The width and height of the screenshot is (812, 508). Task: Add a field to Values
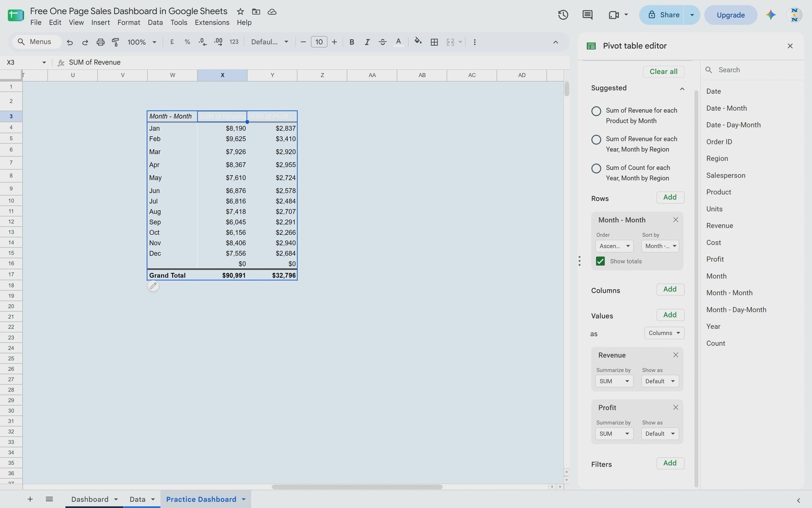[x=670, y=315]
